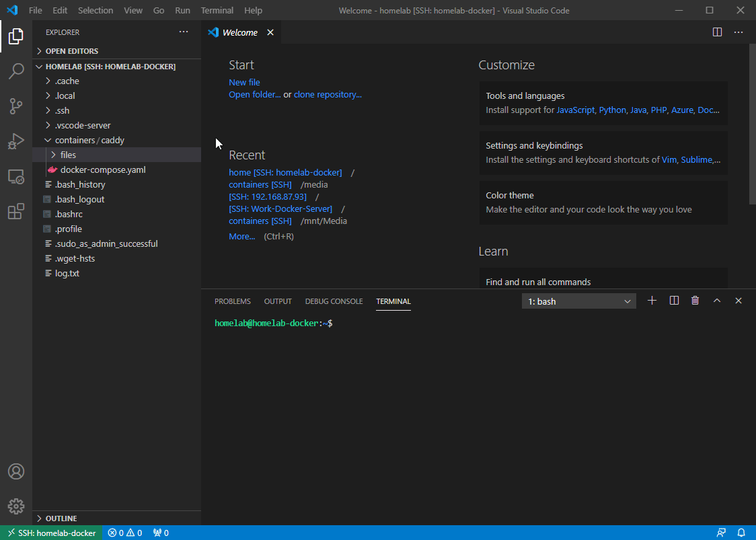Click the More... recent link

pyautogui.click(x=242, y=236)
